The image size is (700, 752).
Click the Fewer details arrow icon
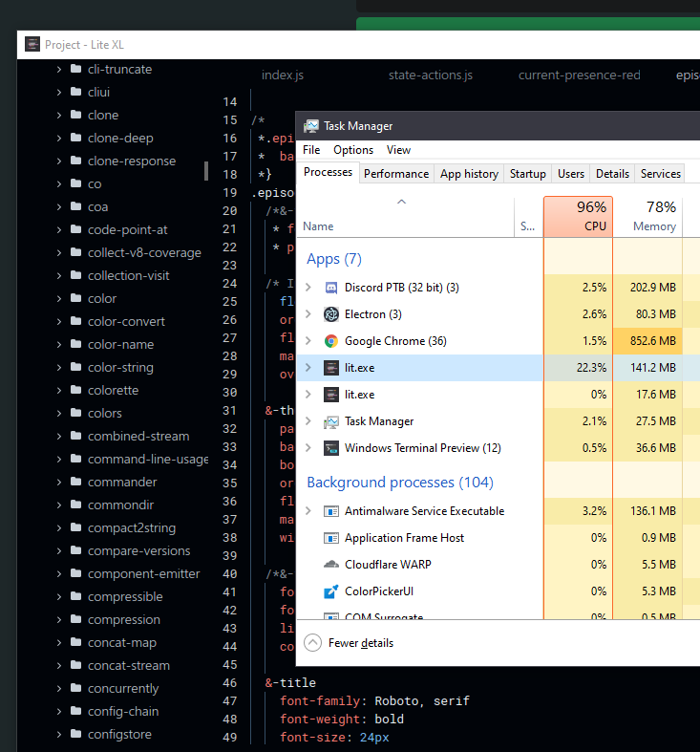[312, 643]
